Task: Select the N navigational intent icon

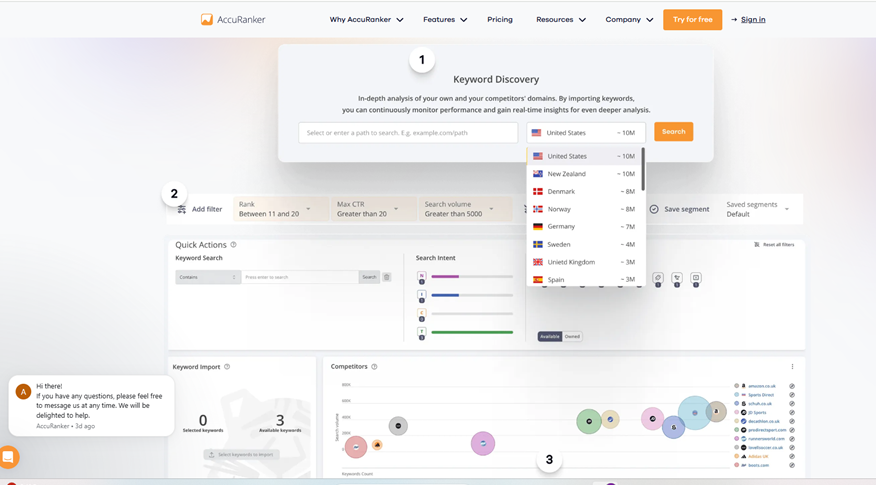Action: tap(422, 275)
